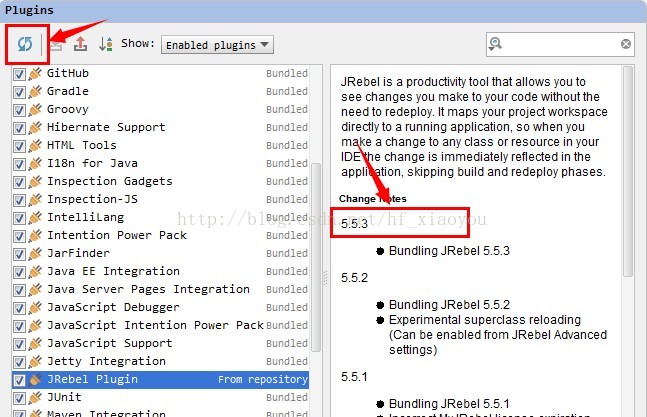Select the Java Server Pages Integration row
Viewport: 647px width, 417px height.
coord(161,290)
